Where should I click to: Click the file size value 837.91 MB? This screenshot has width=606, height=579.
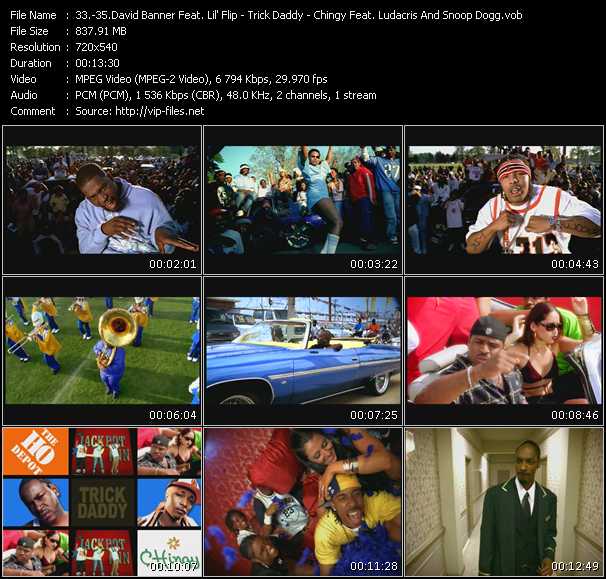[101, 31]
